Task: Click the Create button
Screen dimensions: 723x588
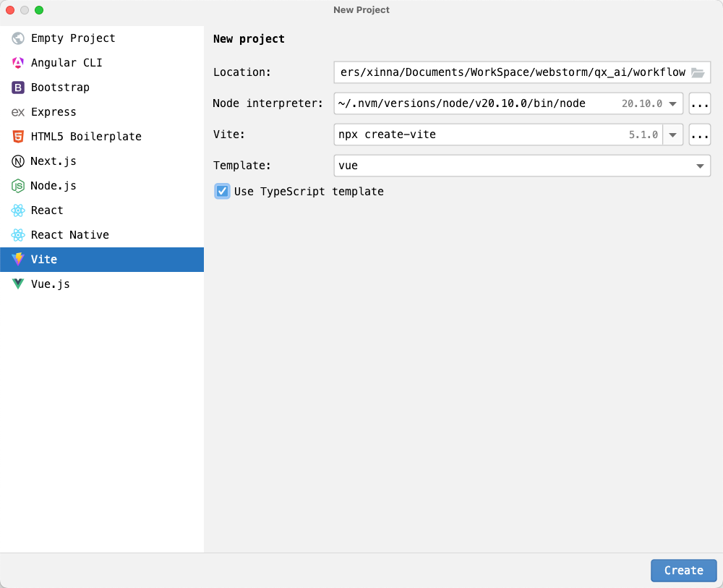Action: coord(684,571)
